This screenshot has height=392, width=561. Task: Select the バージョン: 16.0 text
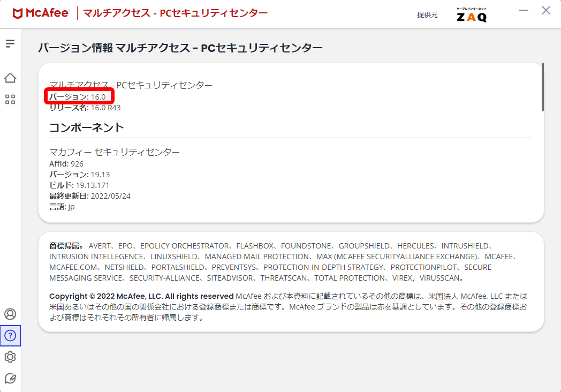(x=77, y=96)
